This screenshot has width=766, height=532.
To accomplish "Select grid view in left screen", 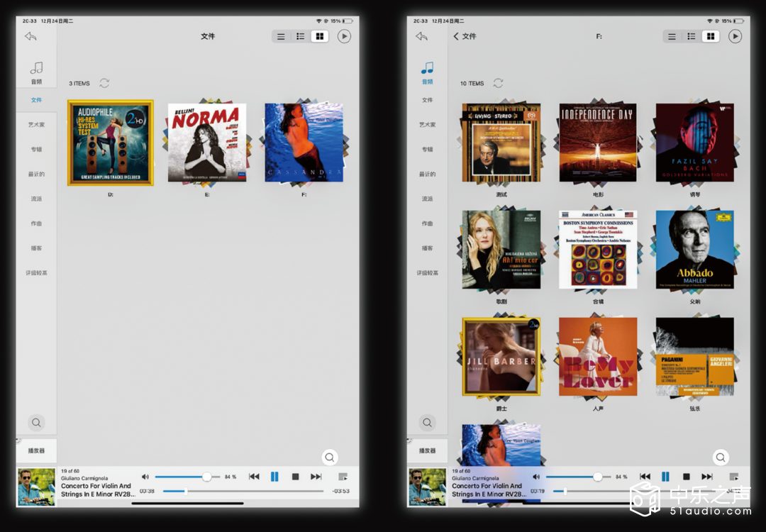I will coord(320,36).
